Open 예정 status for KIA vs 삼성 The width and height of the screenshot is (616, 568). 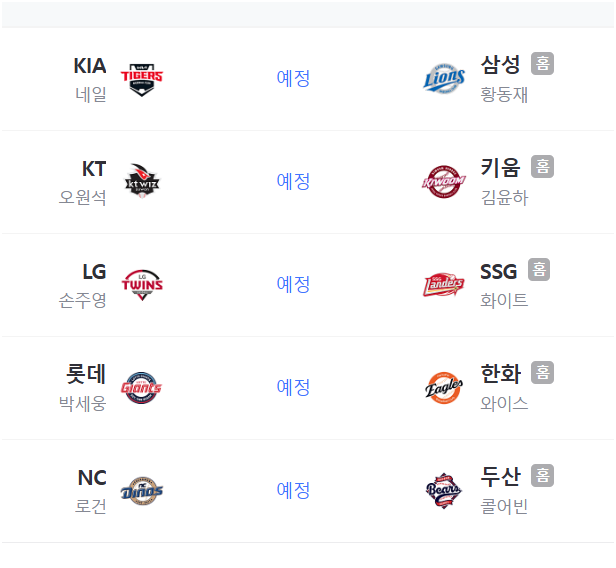click(293, 78)
